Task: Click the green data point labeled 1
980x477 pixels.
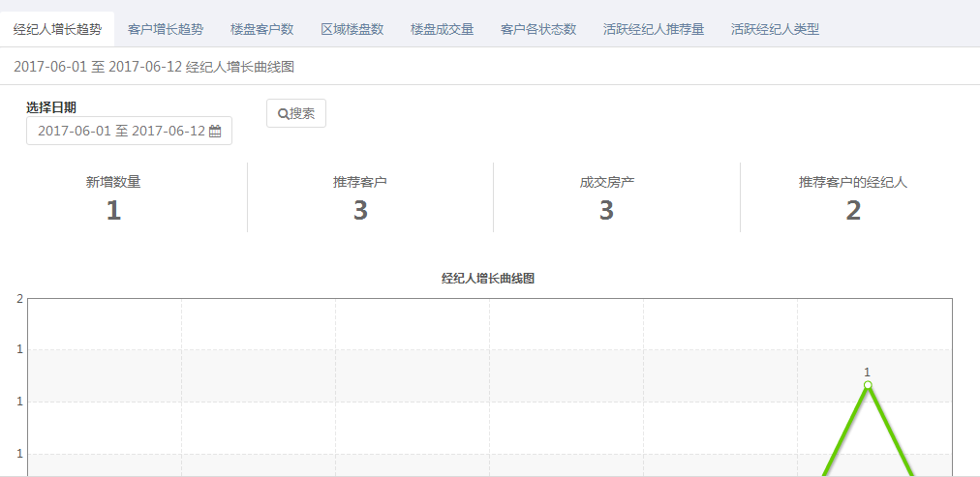Action: pyautogui.click(x=868, y=385)
